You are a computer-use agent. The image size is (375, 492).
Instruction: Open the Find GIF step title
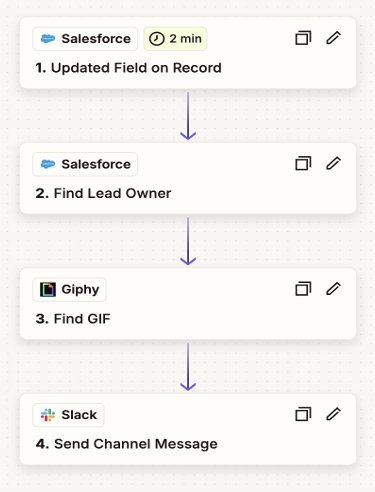click(x=73, y=319)
